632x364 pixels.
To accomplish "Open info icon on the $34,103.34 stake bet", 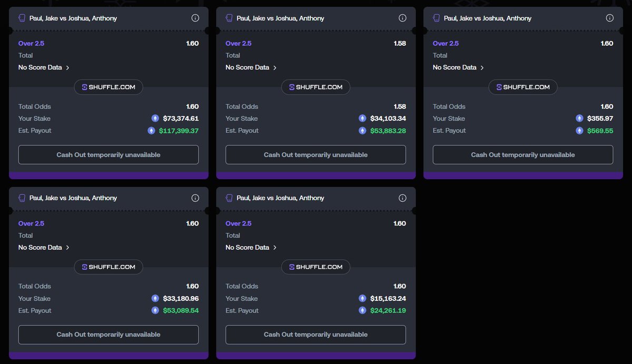I will 402,18.
